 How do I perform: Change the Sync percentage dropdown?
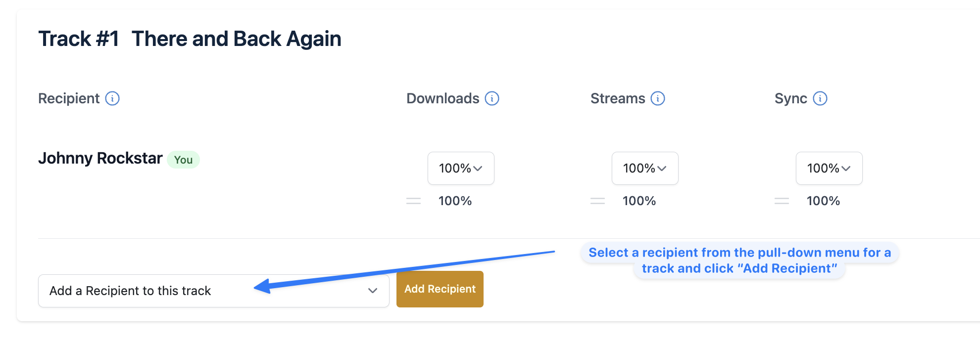coord(829,169)
